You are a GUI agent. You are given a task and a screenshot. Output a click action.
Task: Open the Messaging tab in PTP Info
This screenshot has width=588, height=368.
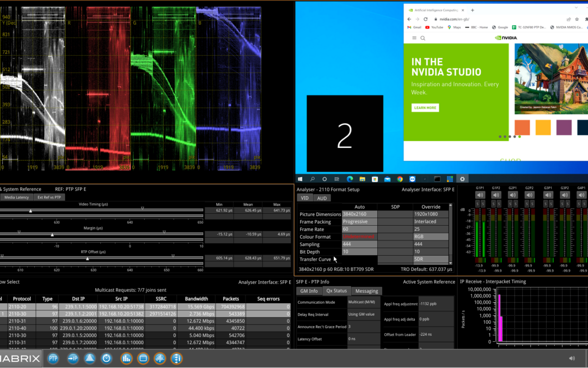coord(366,291)
